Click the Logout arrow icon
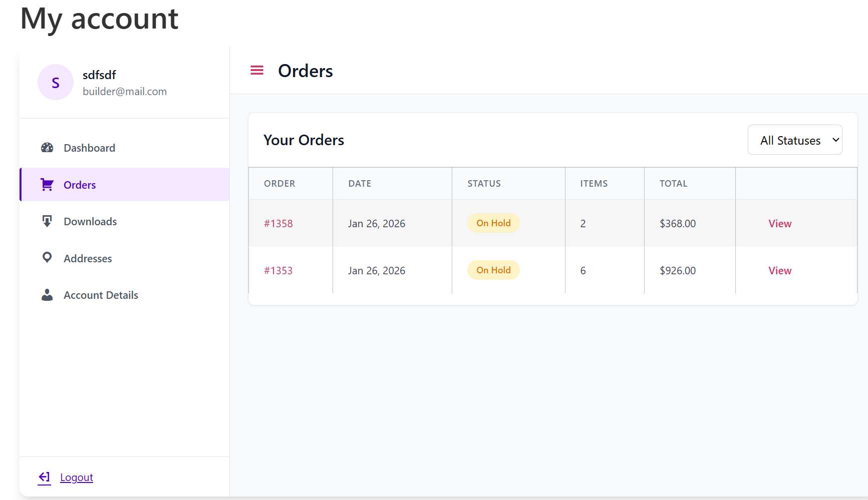868x500 pixels. [45, 477]
